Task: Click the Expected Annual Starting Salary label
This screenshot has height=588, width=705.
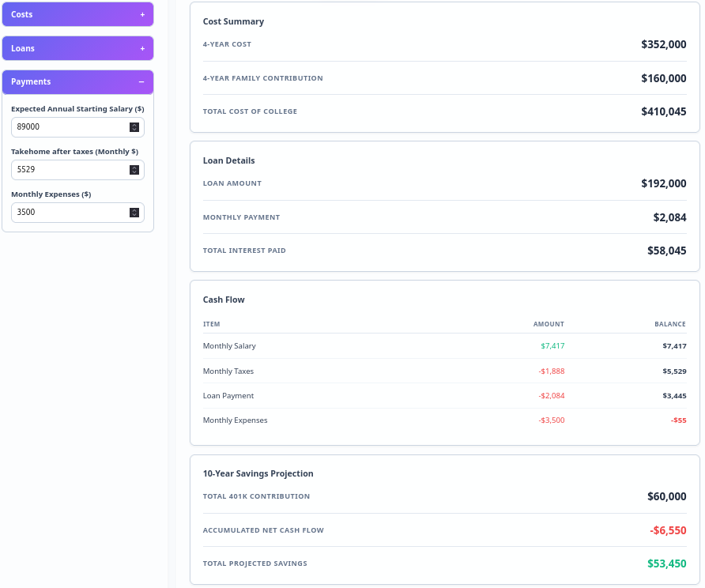Action: point(77,109)
